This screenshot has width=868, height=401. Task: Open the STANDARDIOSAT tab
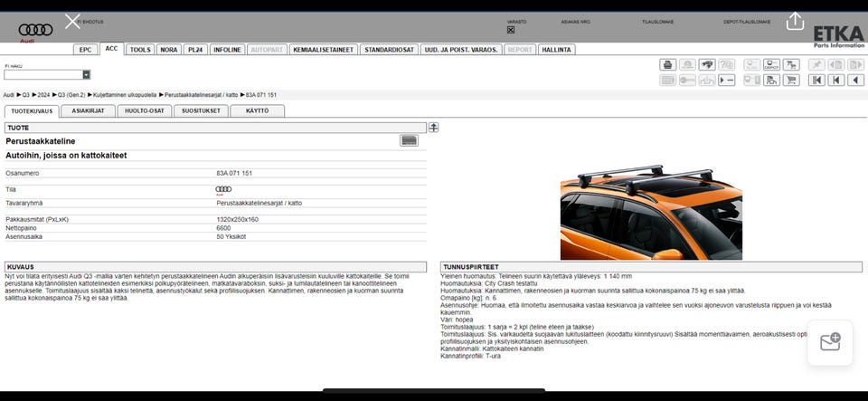pos(389,49)
